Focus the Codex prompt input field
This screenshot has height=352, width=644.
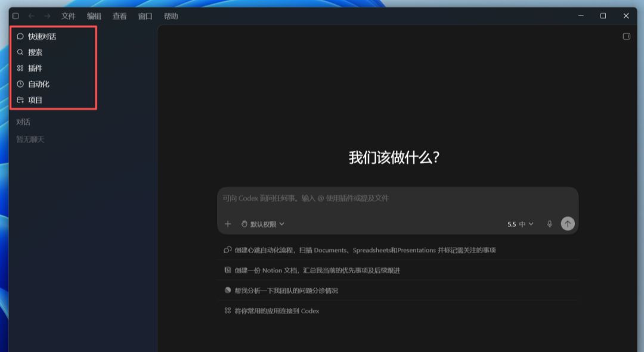point(398,198)
